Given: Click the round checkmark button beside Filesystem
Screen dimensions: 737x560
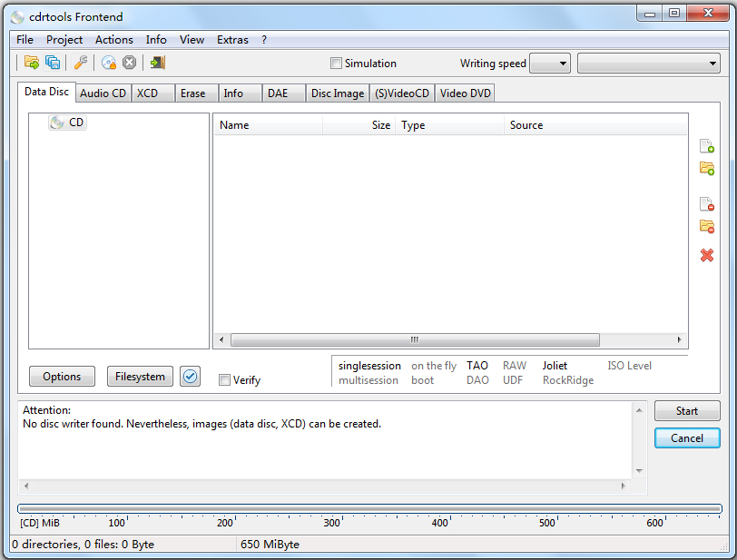Looking at the screenshot, I should pos(190,377).
